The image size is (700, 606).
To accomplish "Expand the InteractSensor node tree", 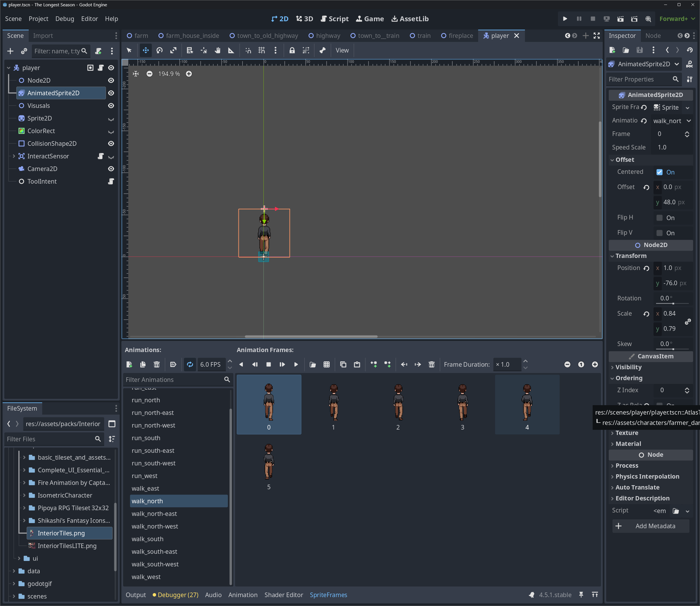I will pyautogui.click(x=14, y=156).
